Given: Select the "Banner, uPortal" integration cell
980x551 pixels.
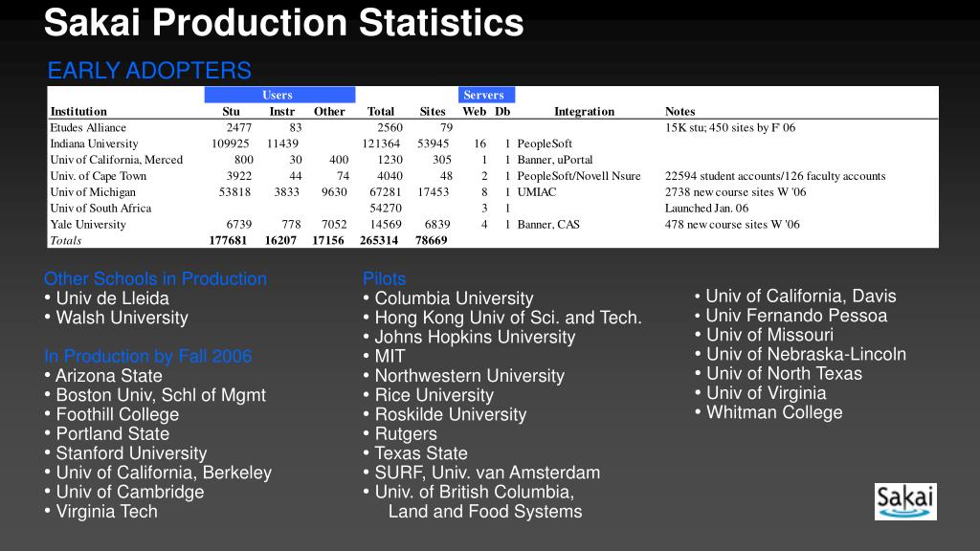Looking at the screenshot, I should (555, 160).
